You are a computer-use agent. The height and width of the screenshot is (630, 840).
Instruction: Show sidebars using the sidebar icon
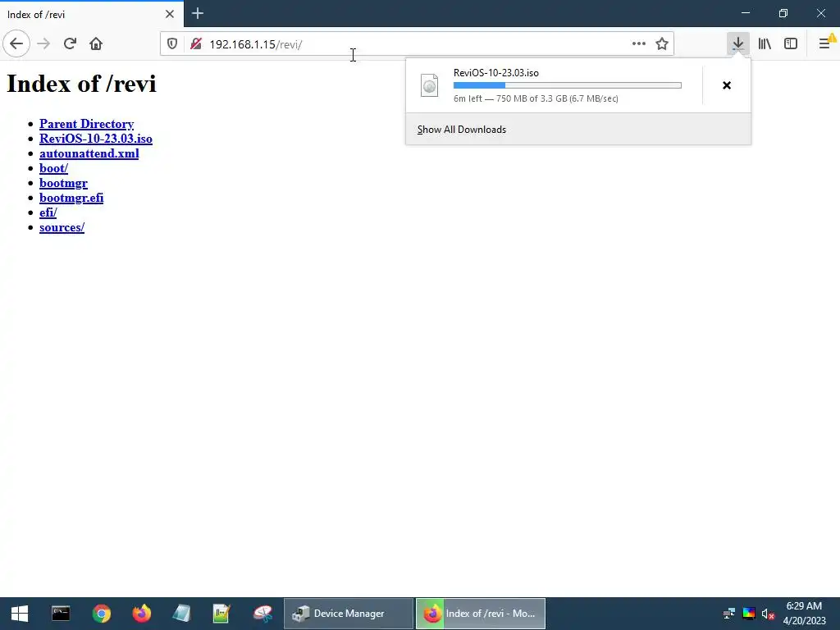(791, 44)
